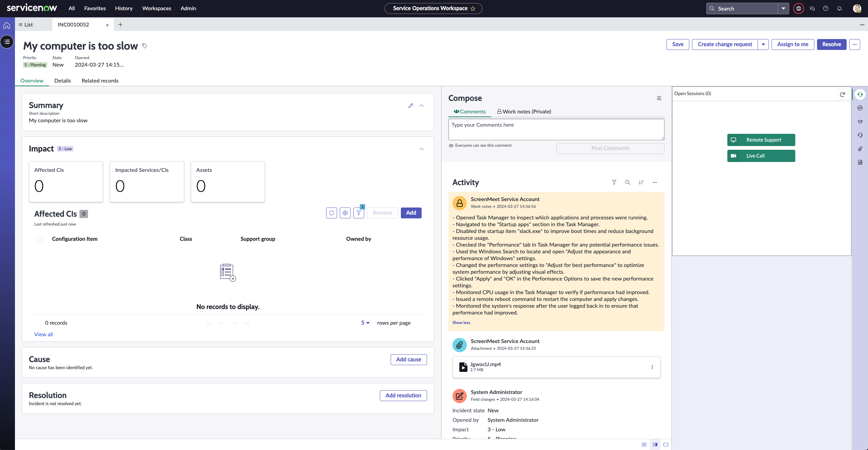Open the activity stream settings icon near Compose
This screenshot has width=868, height=450.
pyautogui.click(x=659, y=98)
